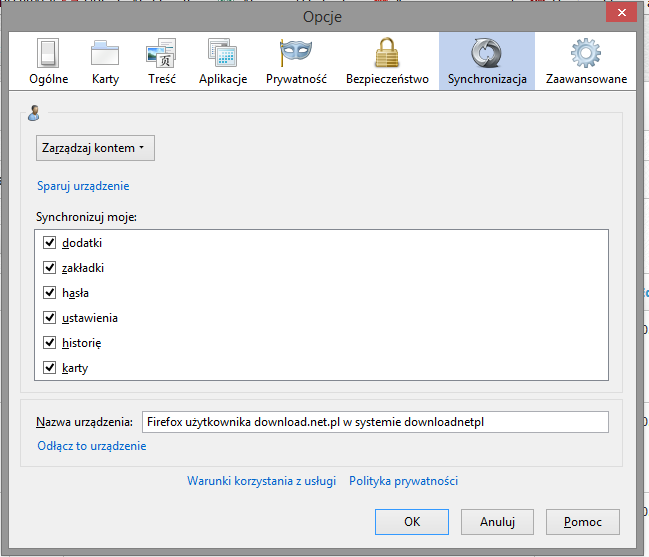Expand the Zarządzaj kontem dropdown

[95, 148]
